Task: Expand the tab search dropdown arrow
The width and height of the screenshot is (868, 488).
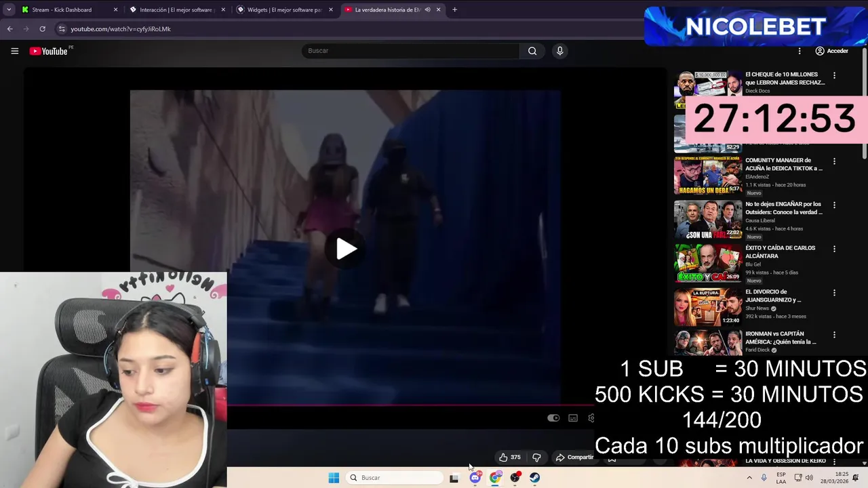Action: click(9, 9)
